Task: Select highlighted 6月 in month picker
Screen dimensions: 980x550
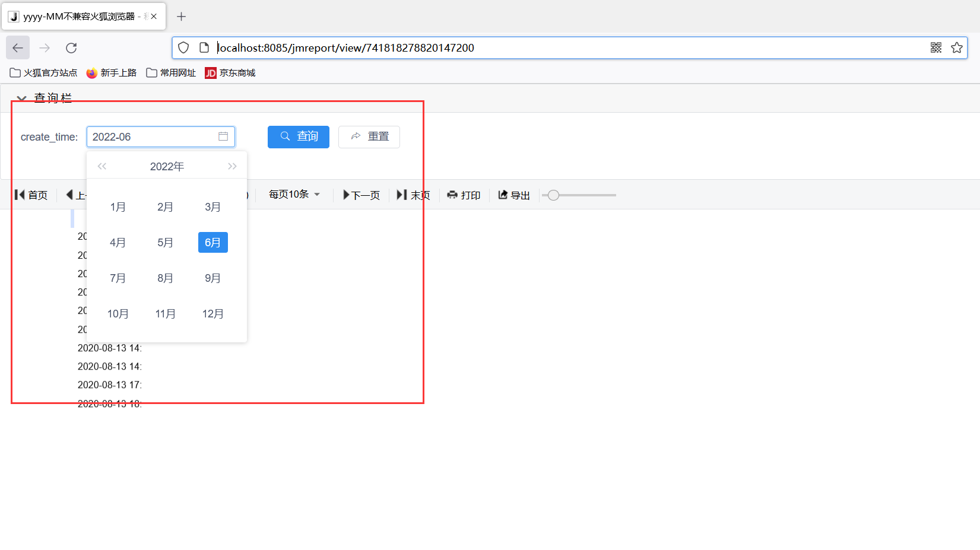Action: [213, 243]
